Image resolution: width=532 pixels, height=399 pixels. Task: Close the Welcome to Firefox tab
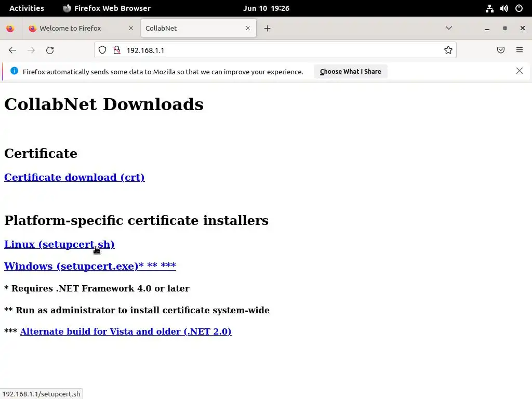(131, 28)
